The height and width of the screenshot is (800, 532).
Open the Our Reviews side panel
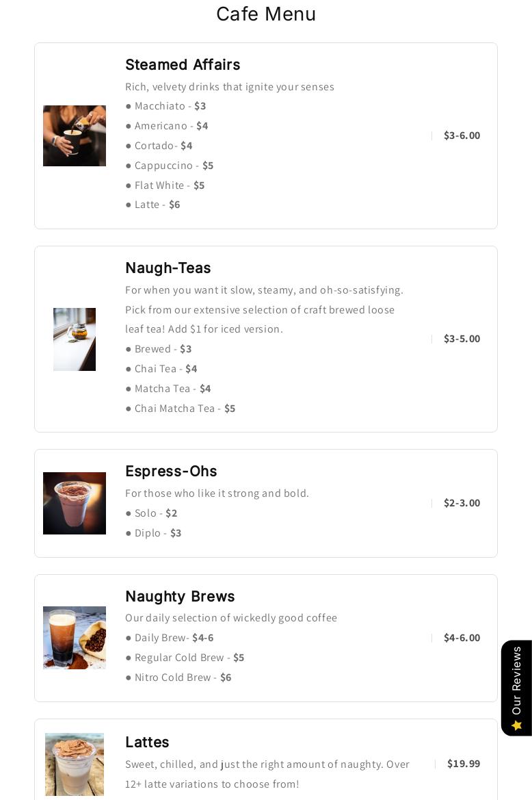point(517,688)
